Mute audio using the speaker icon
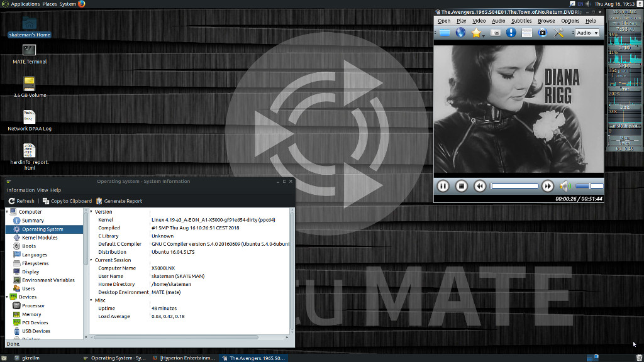Image resolution: width=644 pixels, height=362 pixels. click(x=565, y=186)
